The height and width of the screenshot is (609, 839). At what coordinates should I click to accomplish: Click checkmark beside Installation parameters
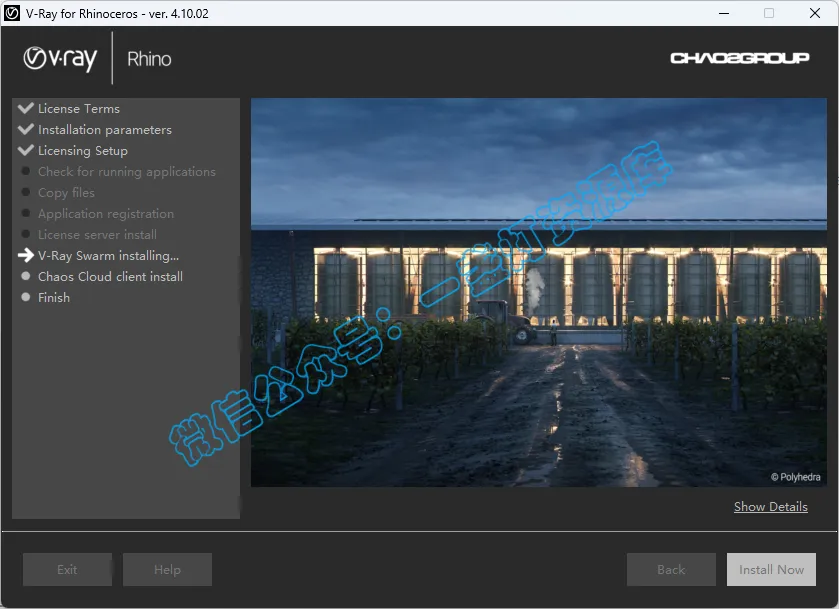[26, 130]
